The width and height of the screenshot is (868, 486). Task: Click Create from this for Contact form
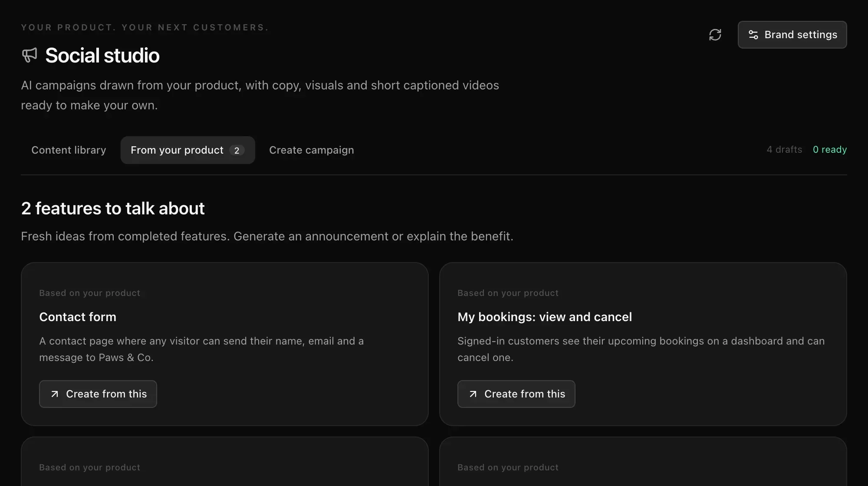pyautogui.click(x=98, y=394)
